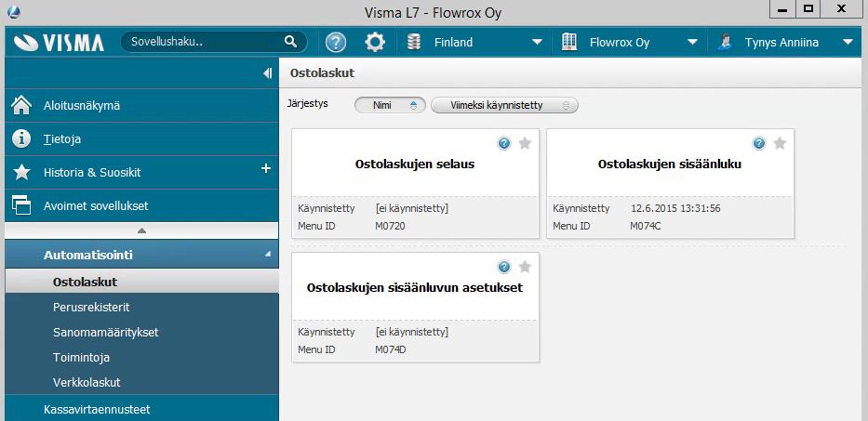The image size is (868, 421).
Task: Collapse the Automatisointi section arrow
Action: pos(268,255)
